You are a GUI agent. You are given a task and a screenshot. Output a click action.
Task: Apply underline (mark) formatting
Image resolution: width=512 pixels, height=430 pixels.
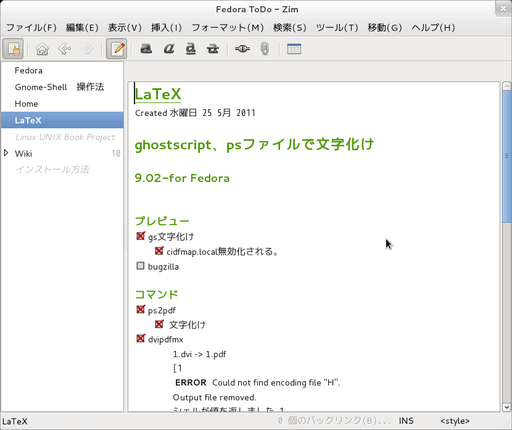pyautogui.click(x=191, y=49)
